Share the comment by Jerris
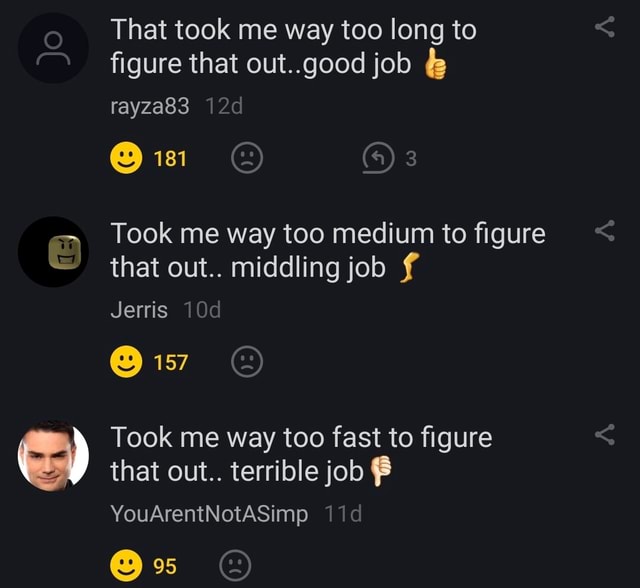The image size is (640, 588). pyautogui.click(x=604, y=231)
